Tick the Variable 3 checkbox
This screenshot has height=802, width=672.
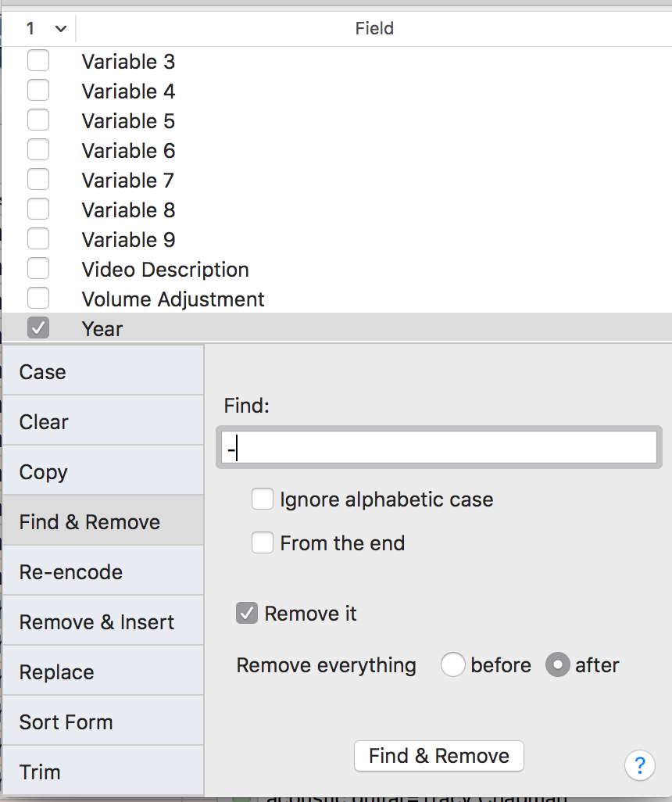point(38,61)
